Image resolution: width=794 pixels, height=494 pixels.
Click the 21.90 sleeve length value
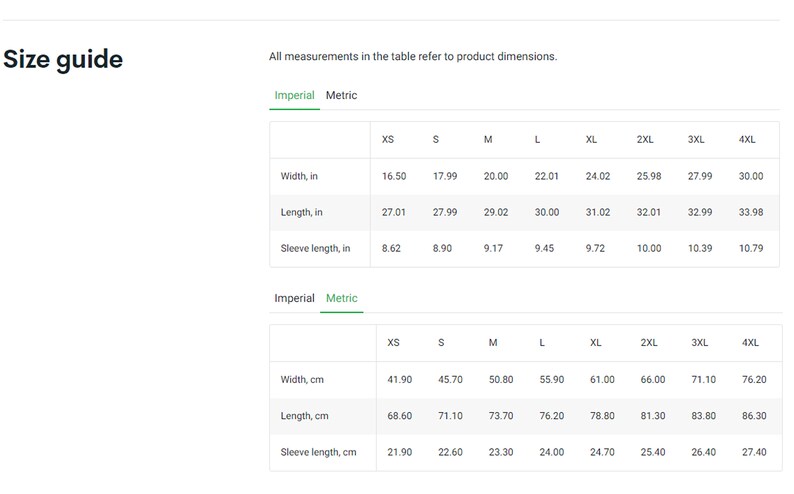coord(400,452)
